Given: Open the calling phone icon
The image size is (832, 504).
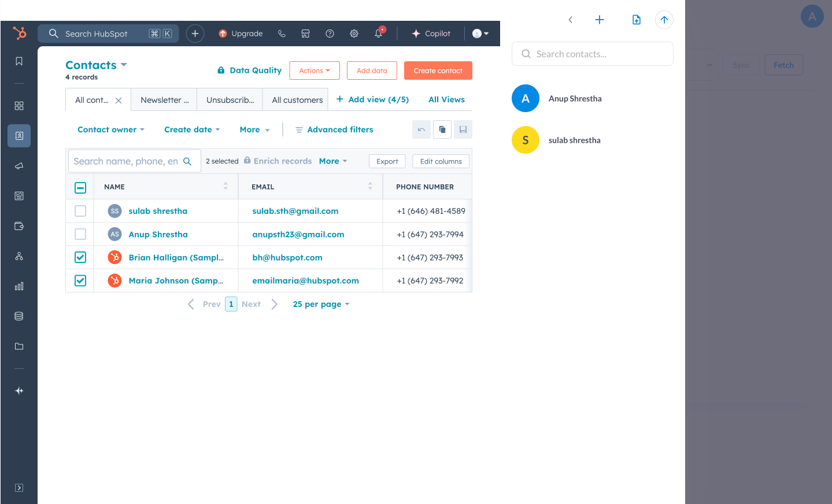Looking at the screenshot, I should pos(282,34).
